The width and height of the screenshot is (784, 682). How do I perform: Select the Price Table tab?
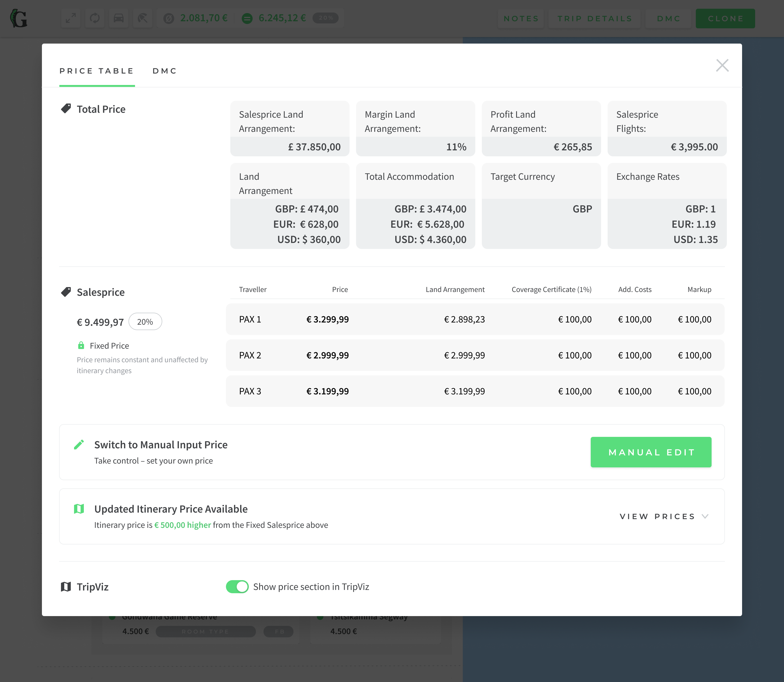tap(97, 71)
